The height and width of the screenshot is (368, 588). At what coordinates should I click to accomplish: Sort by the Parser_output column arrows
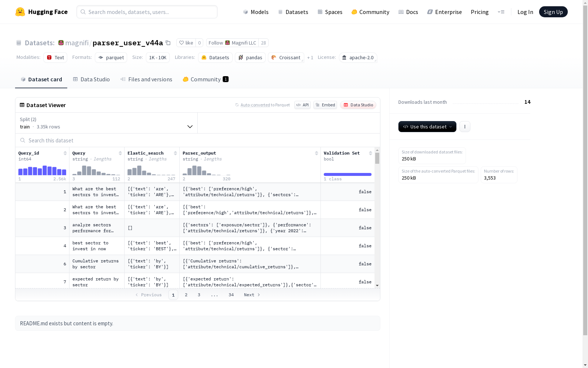pos(316,153)
